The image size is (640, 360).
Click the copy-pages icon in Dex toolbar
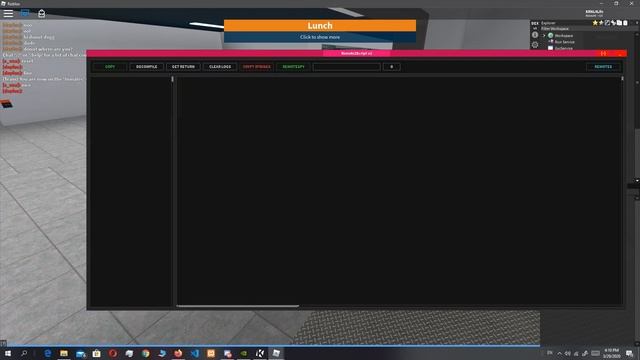point(619,23)
